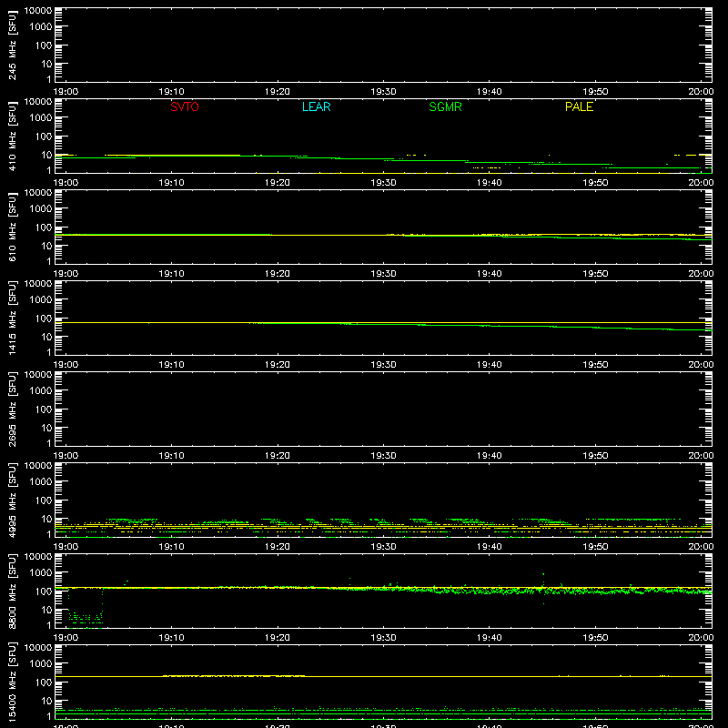Click 19:10 under the 245 MHz panel
Viewport: 728px width, 728px height.
[x=171, y=92]
